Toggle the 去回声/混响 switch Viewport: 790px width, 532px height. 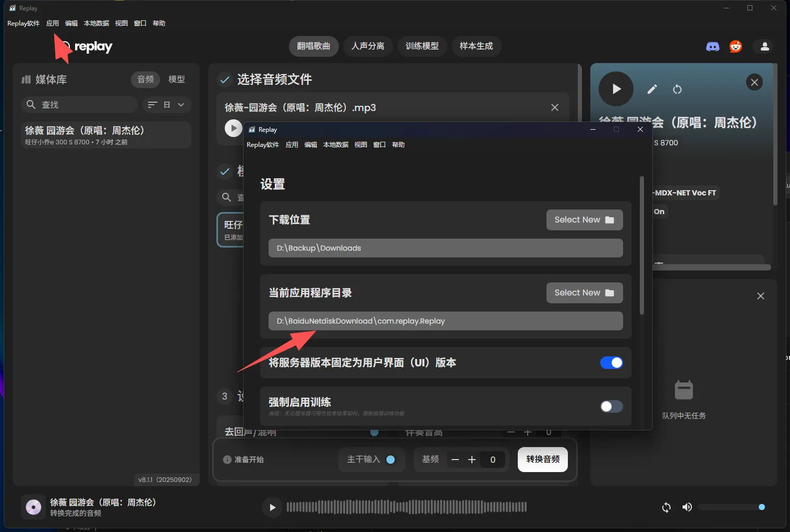(373, 432)
